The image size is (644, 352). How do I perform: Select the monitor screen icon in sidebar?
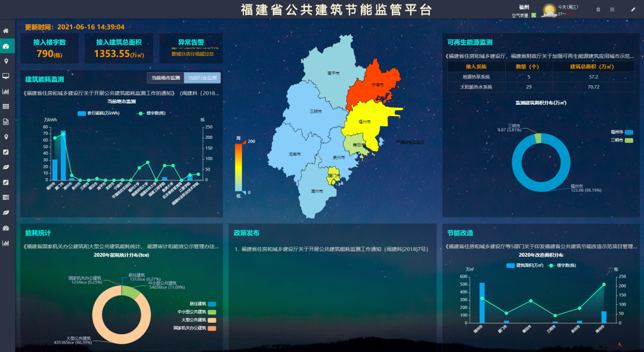6,76
